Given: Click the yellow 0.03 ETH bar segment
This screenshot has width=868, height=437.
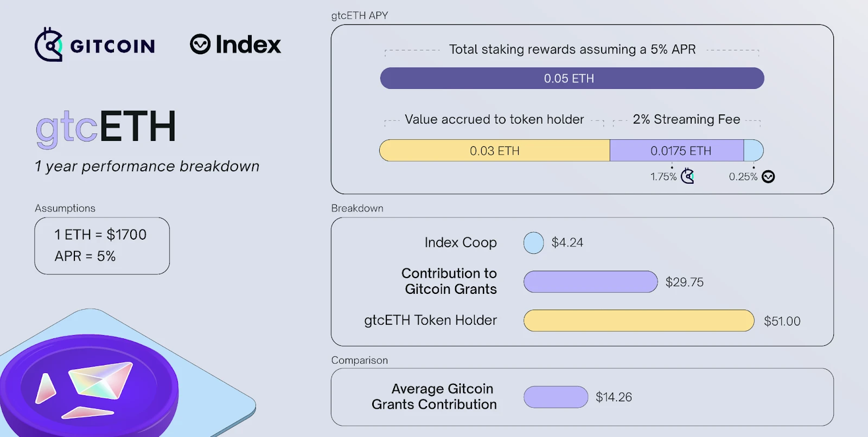Looking at the screenshot, I should 494,151.
